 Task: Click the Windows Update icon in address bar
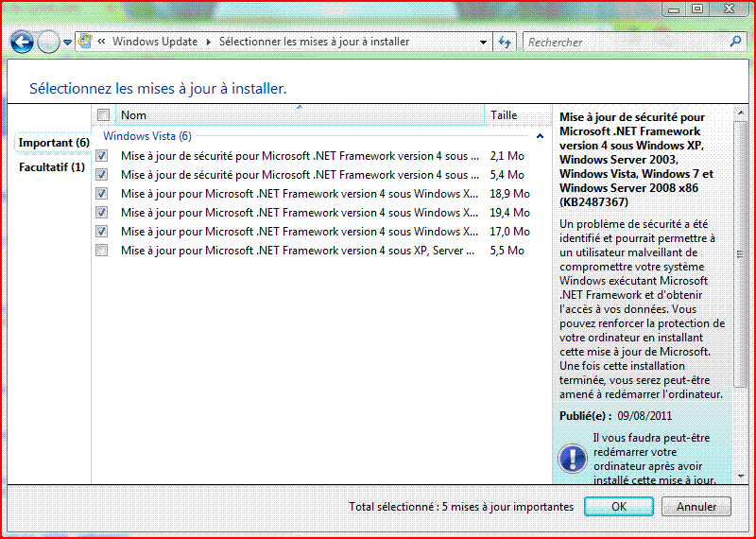(x=85, y=42)
